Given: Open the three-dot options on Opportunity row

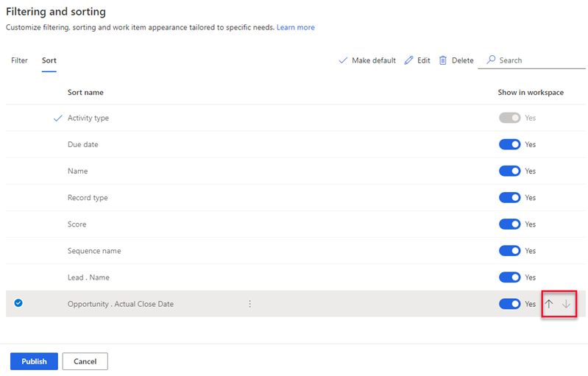Looking at the screenshot, I should pyautogui.click(x=249, y=304).
